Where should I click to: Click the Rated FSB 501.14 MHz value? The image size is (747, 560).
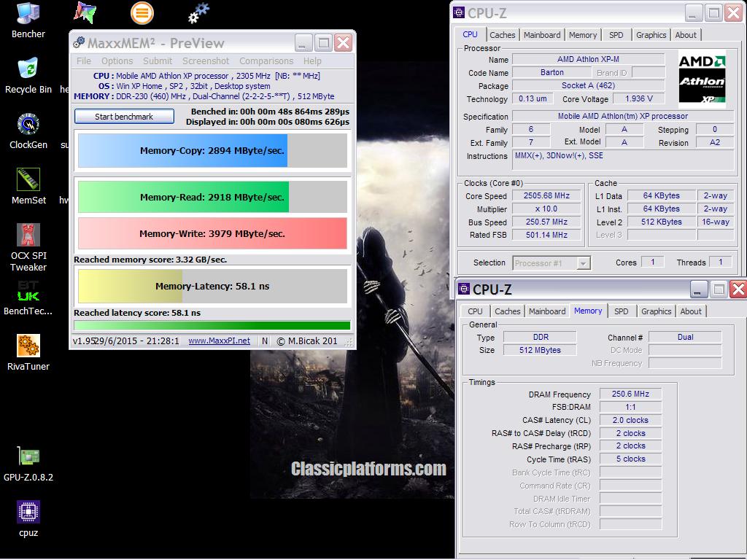[546, 235]
